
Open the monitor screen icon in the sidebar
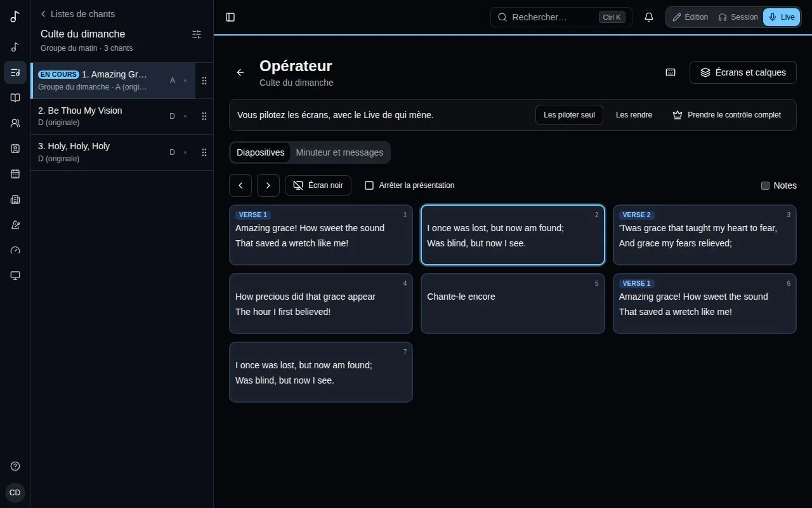[x=15, y=276]
